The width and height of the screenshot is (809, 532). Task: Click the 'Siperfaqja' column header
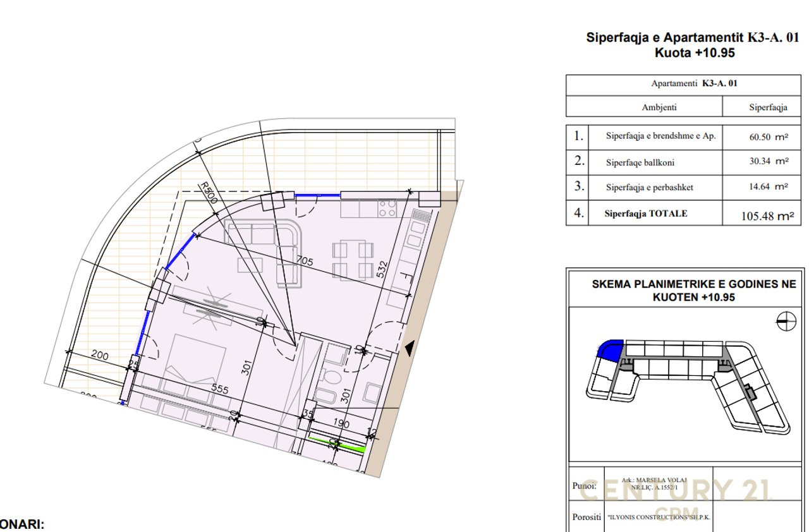[768, 107]
